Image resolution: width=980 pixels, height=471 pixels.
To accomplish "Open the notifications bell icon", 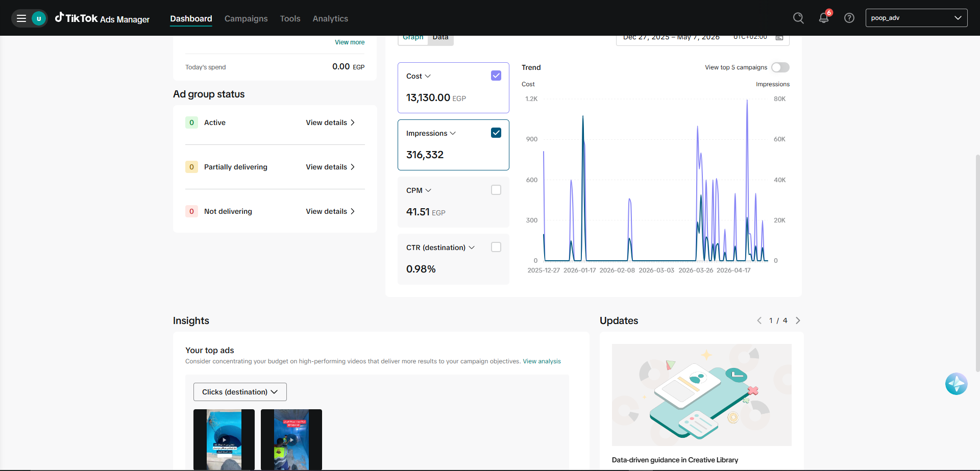I will coord(824,18).
